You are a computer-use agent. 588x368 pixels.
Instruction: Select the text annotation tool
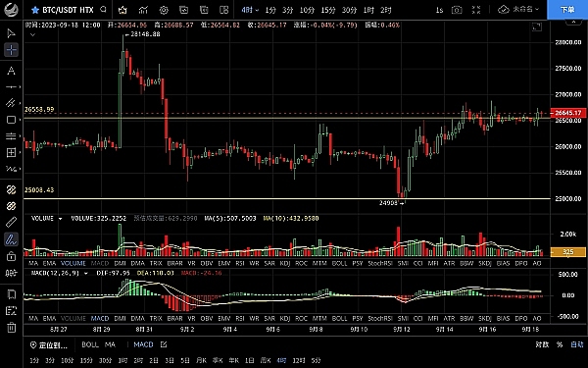tap(11, 71)
